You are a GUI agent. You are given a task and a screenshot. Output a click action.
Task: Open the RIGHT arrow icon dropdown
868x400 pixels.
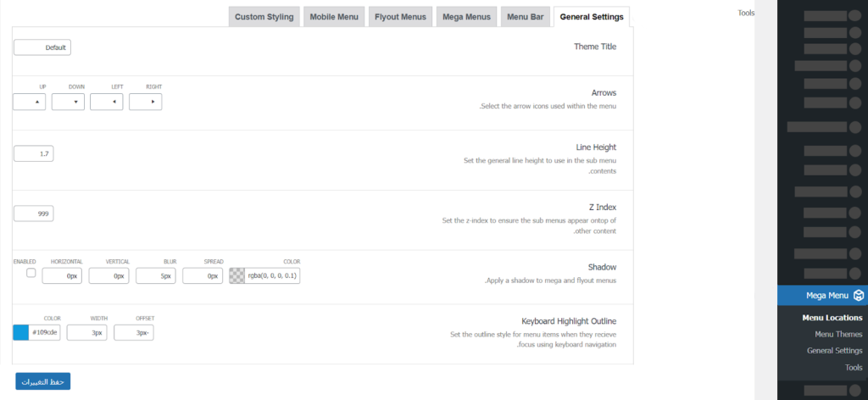point(146,102)
